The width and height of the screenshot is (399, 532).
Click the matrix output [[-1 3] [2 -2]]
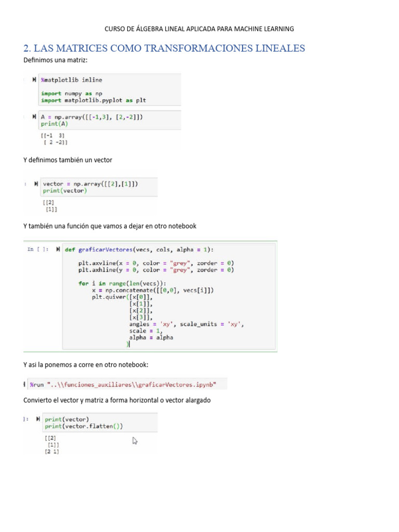[54, 139]
